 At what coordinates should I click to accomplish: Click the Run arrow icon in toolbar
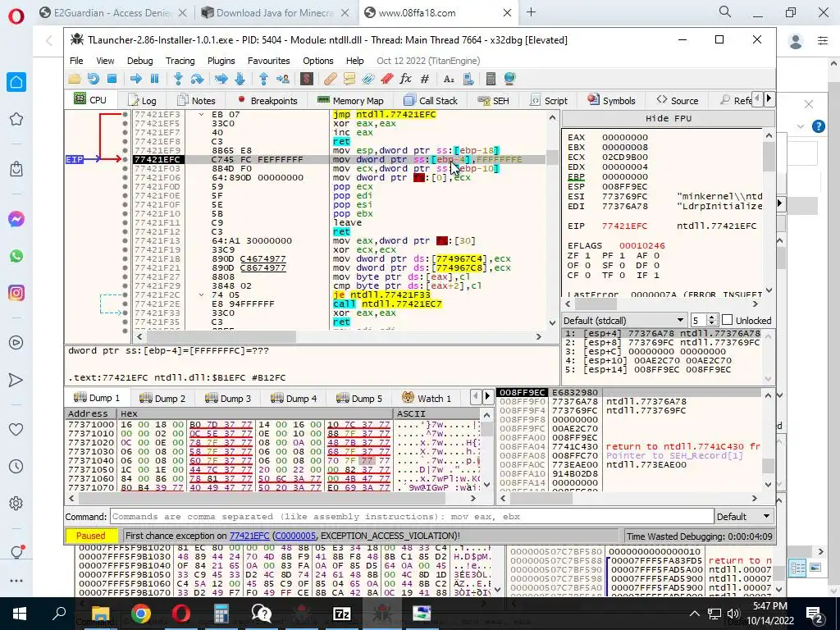point(136,80)
